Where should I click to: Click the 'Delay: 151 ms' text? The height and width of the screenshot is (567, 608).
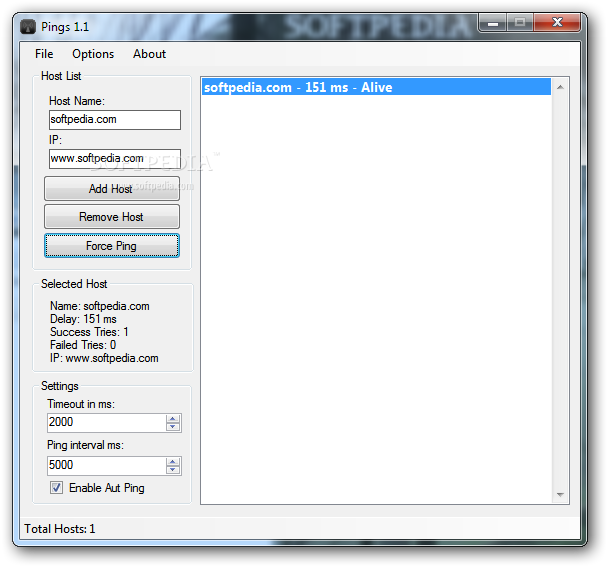tap(83, 319)
